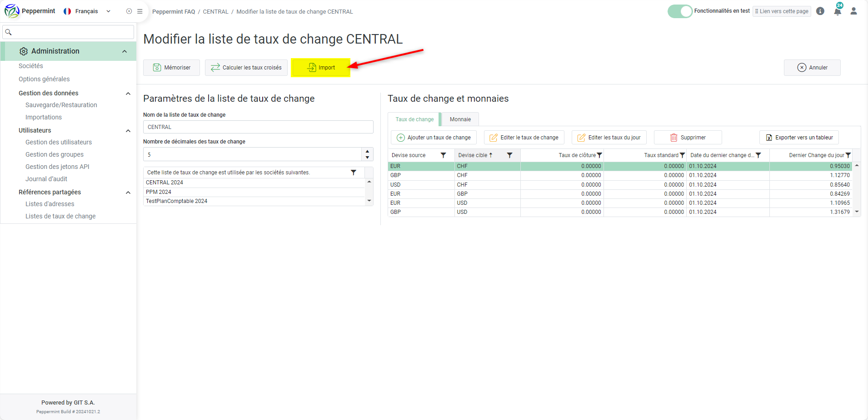Filter the Taux de clôture column
This screenshot has width=868, height=420.
pyautogui.click(x=599, y=155)
